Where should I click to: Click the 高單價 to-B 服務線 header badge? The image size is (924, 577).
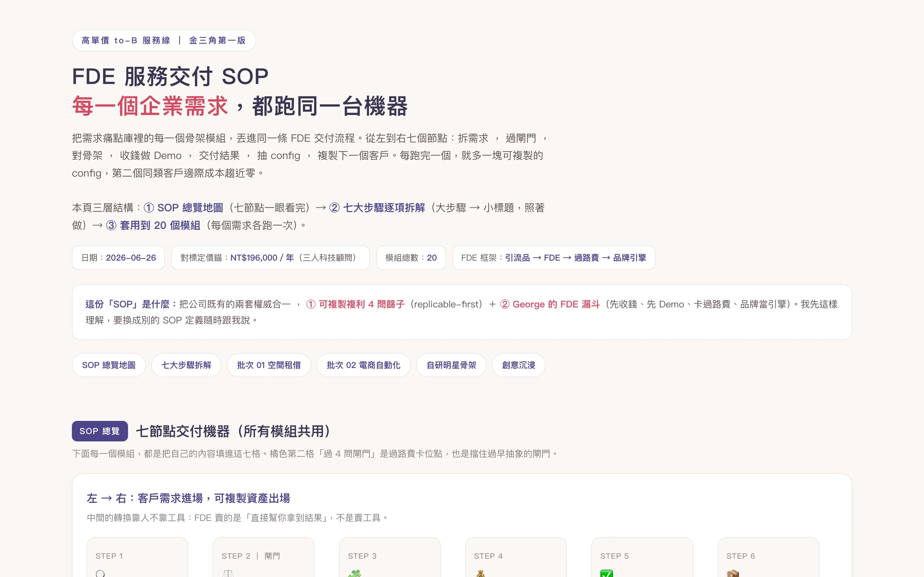tap(164, 40)
